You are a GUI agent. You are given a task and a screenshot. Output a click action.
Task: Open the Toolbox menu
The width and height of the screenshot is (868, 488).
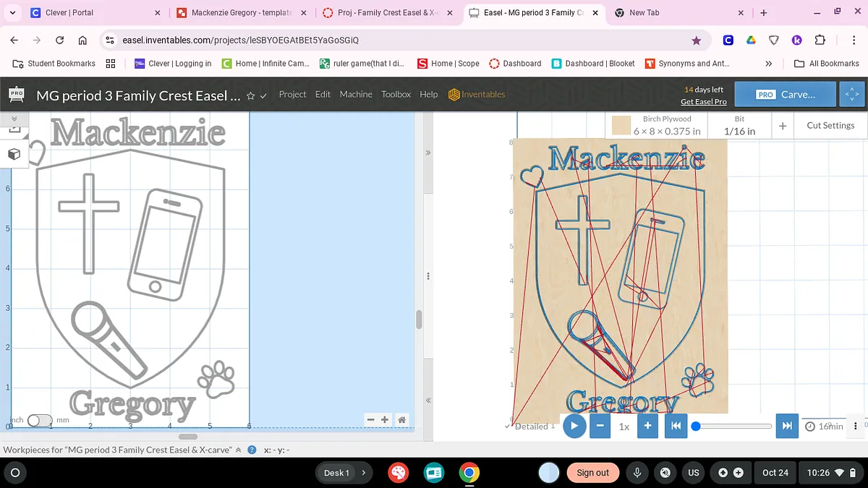pyautogui.click(x=396, y=95)
